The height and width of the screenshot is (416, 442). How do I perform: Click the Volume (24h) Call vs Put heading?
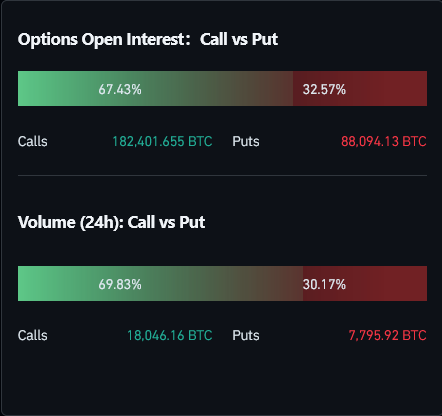click(x=111, y=222)
